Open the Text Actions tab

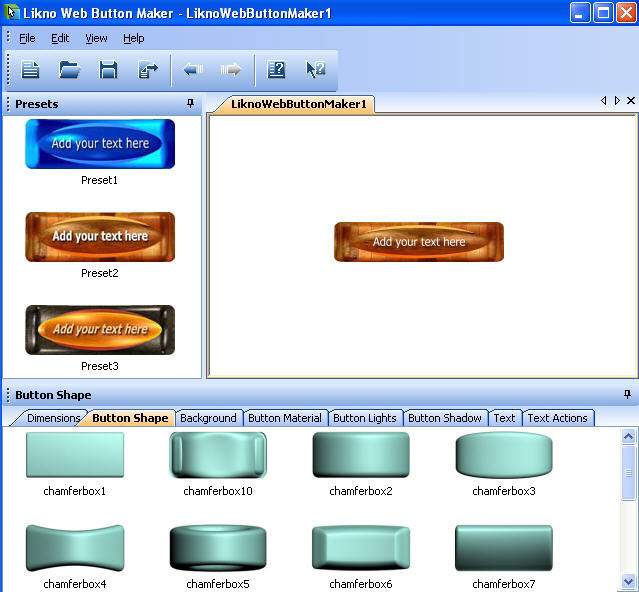pyautogui.click(x=557, y=418)
